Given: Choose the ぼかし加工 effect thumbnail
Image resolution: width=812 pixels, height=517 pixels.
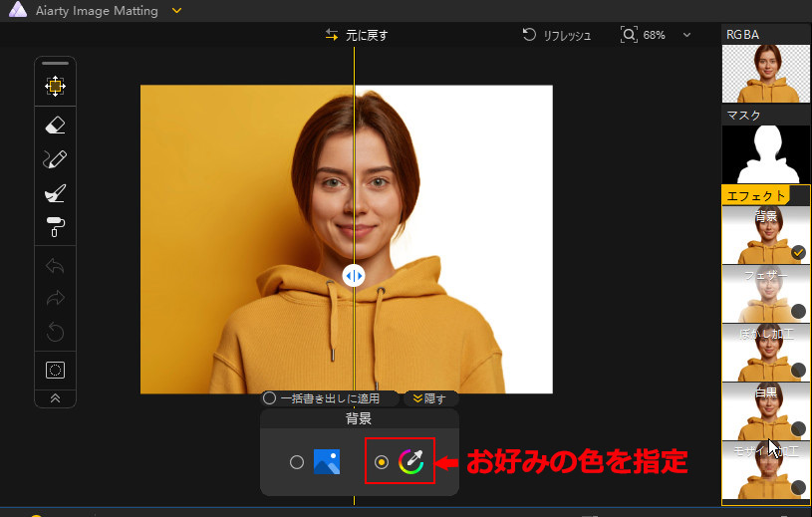Looking at the screenshot, I should (x=766, y=353).
